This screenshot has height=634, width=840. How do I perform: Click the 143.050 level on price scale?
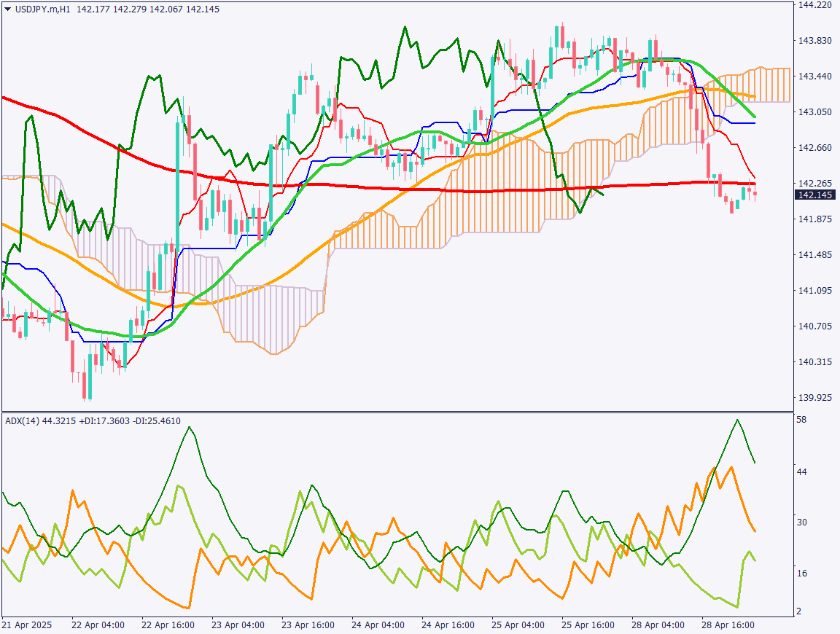pos(815,112)
